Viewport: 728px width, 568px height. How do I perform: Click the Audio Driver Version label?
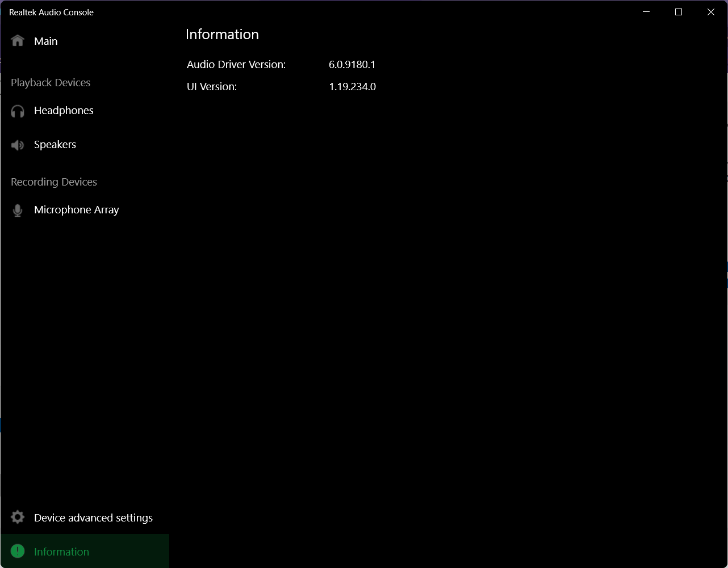click(x=236, y=65)
